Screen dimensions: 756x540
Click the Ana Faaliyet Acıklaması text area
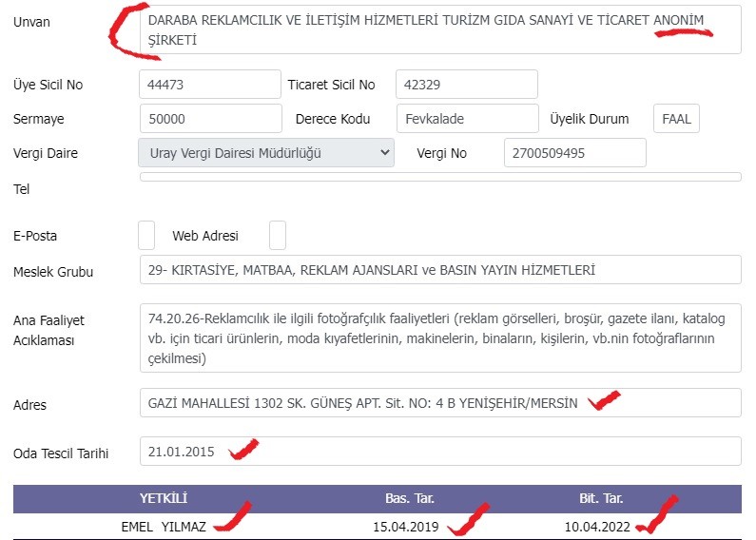click(440, 338)
